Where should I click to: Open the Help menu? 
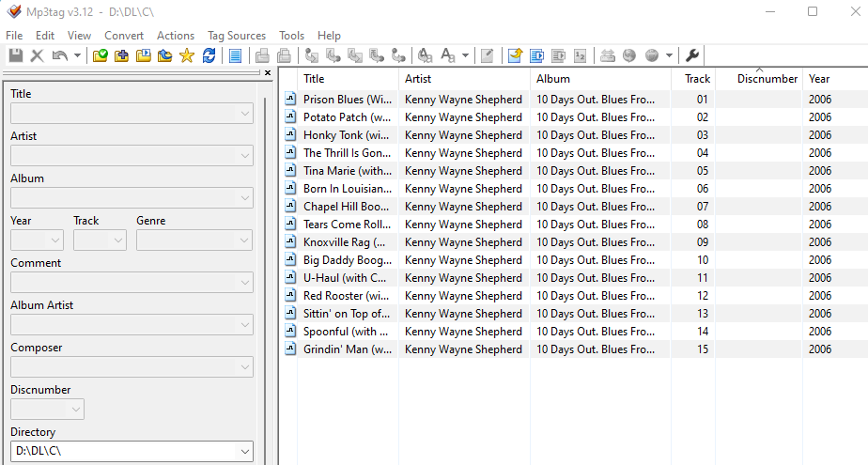(x=329, y=36)
